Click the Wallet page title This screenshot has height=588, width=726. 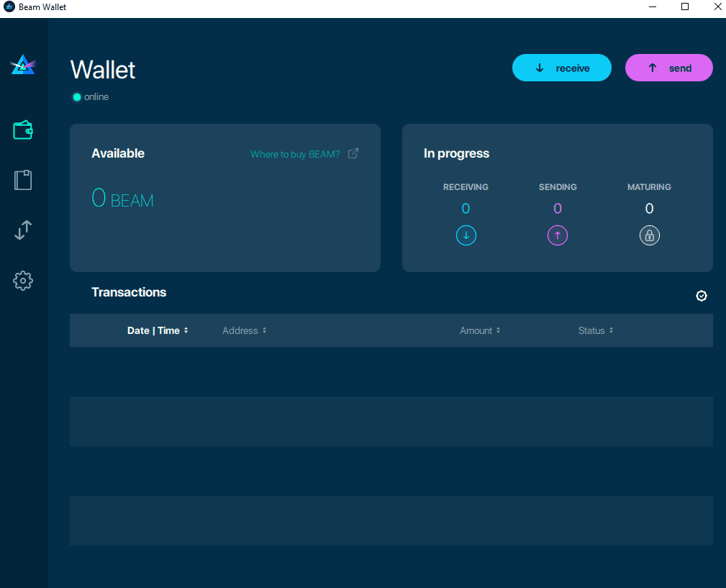click(x=103, y=70)
